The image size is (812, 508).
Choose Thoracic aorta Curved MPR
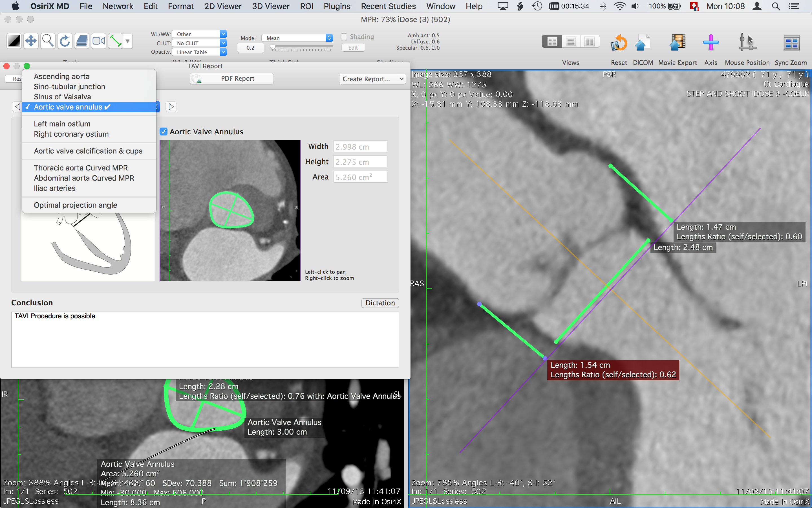click(x=89, y=168)
